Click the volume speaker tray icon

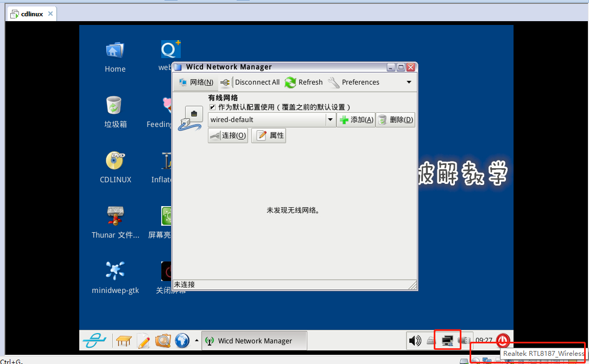pyautogui.click(x=415, y=341)
